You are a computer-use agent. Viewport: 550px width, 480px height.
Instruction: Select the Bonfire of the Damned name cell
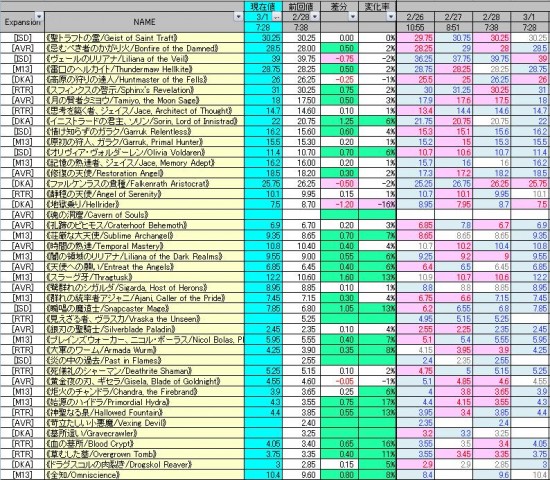[144, 48]
